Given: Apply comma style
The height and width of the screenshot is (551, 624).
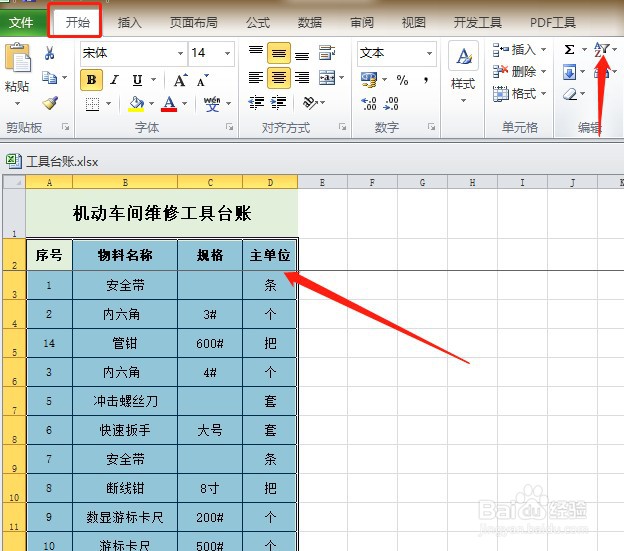Looking at the screenshot, I should [x=426, y=80].
